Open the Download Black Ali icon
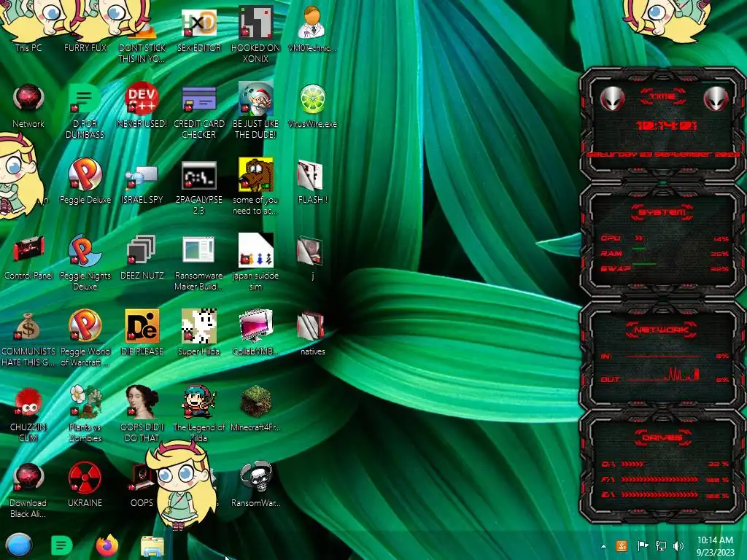 point(28,477)
